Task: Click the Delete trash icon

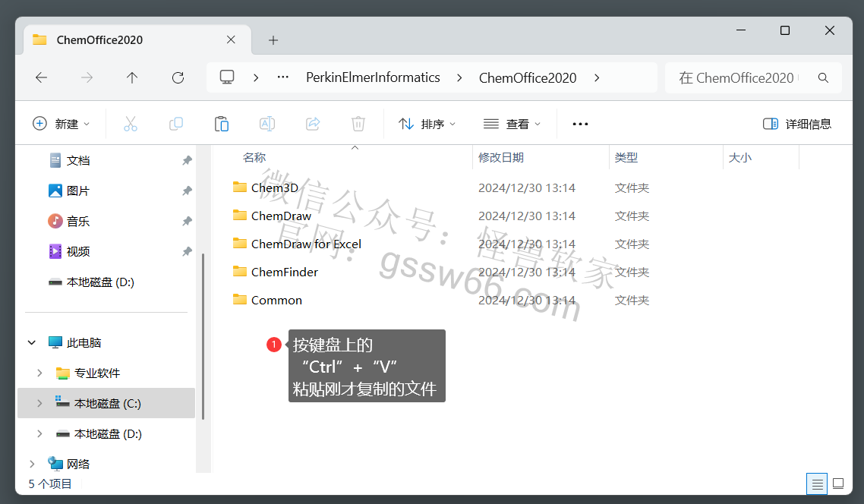Action: tap(358, 124)
